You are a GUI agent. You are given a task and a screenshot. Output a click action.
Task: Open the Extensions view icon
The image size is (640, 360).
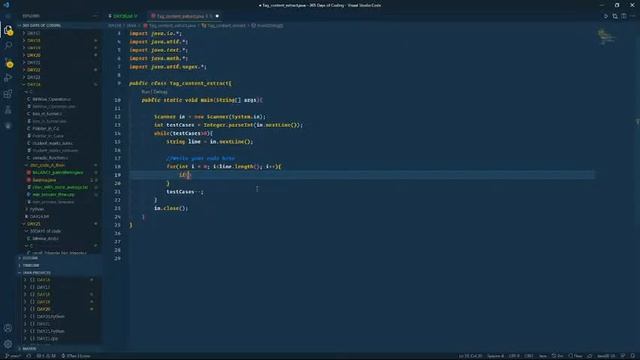click(8, 94)
